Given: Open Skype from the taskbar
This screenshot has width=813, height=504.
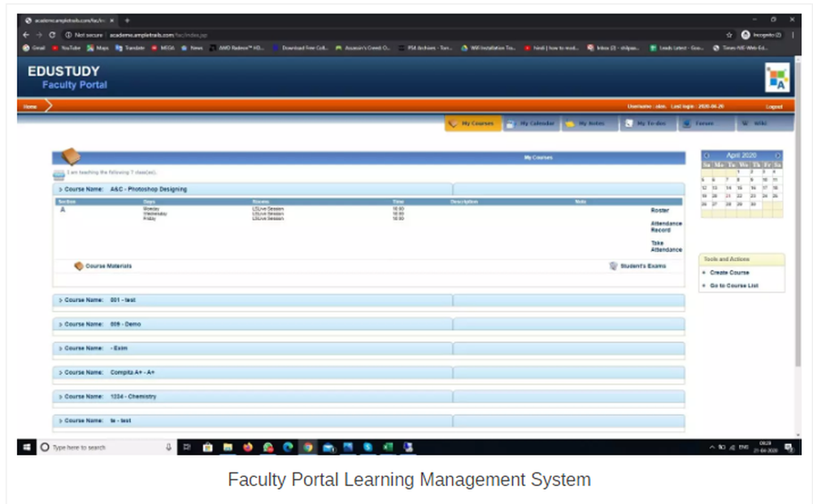Looking at the screenshot, I should click(x=368, y=447).
